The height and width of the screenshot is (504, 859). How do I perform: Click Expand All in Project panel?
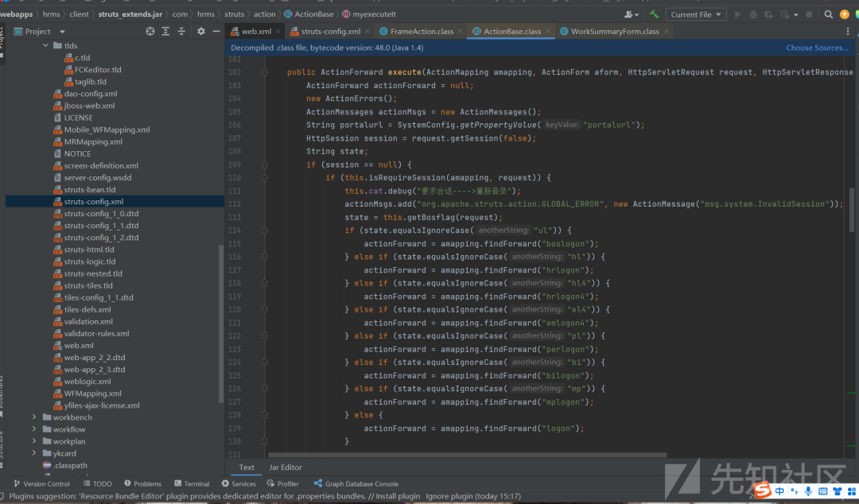tap(165, 32)
